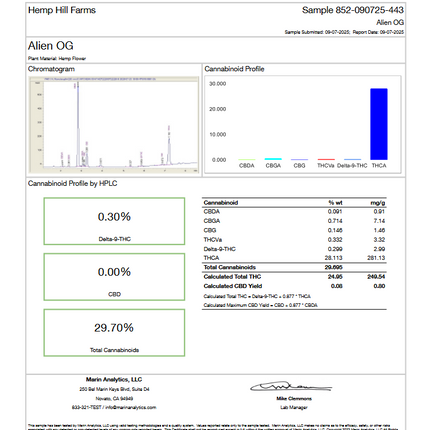Select the THCA % wt value 28.113
430x430 pixels.
[x=334, y=258]
